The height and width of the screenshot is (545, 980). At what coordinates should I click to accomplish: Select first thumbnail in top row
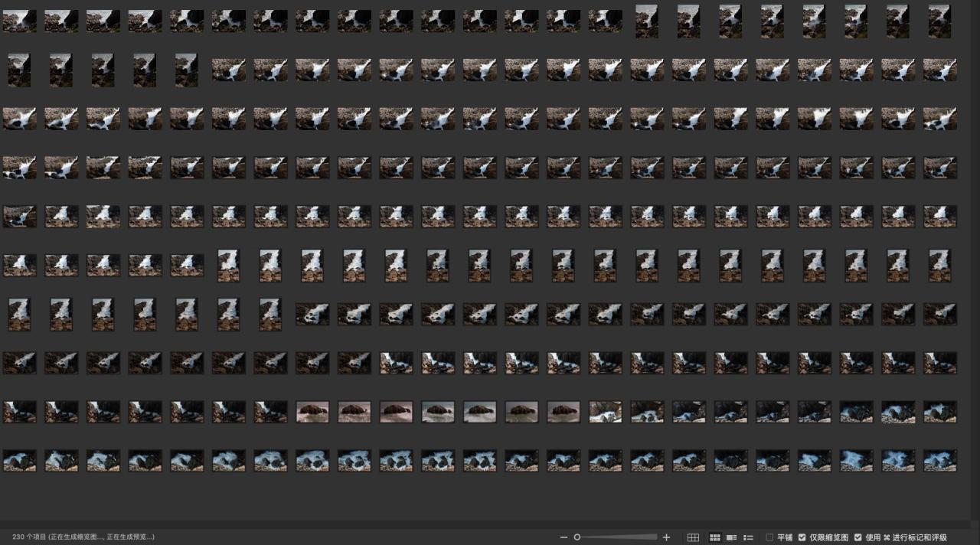coord(19,21)
